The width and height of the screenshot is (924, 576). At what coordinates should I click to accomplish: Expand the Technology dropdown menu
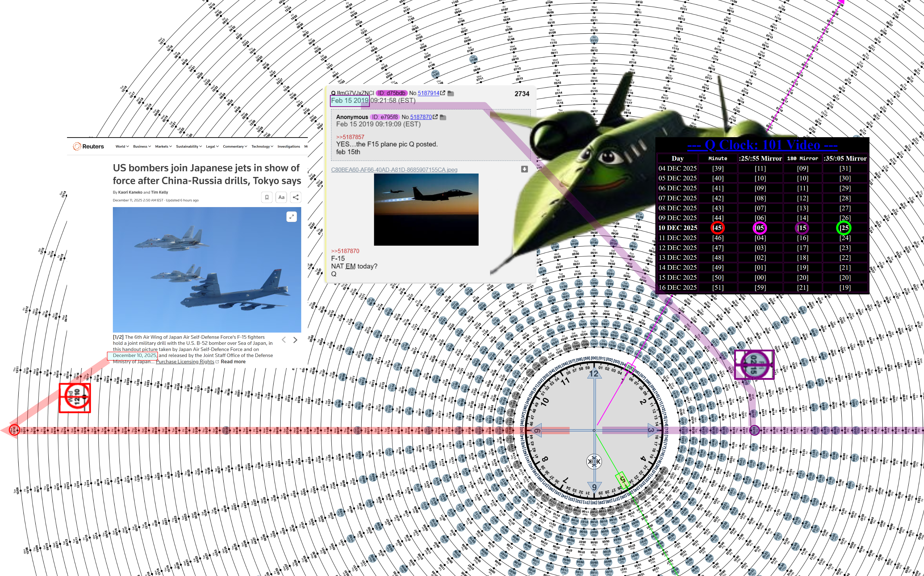tap(262, 146)
